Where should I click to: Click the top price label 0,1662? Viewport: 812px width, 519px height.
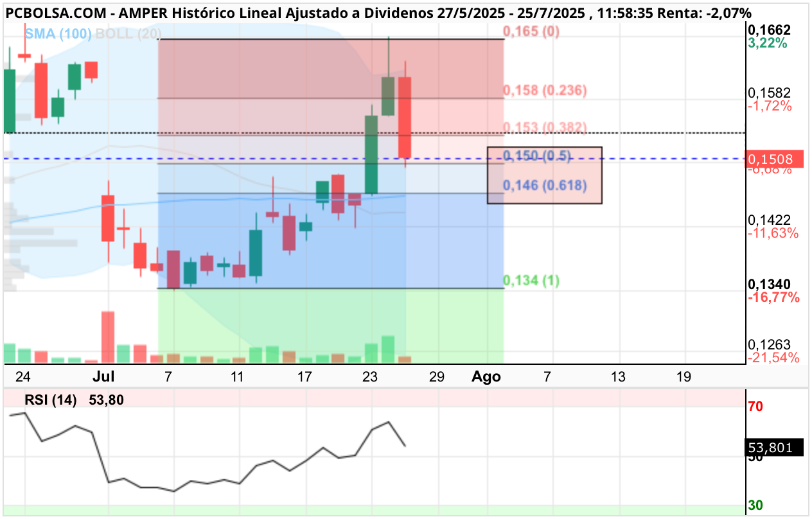coord(769,30)
